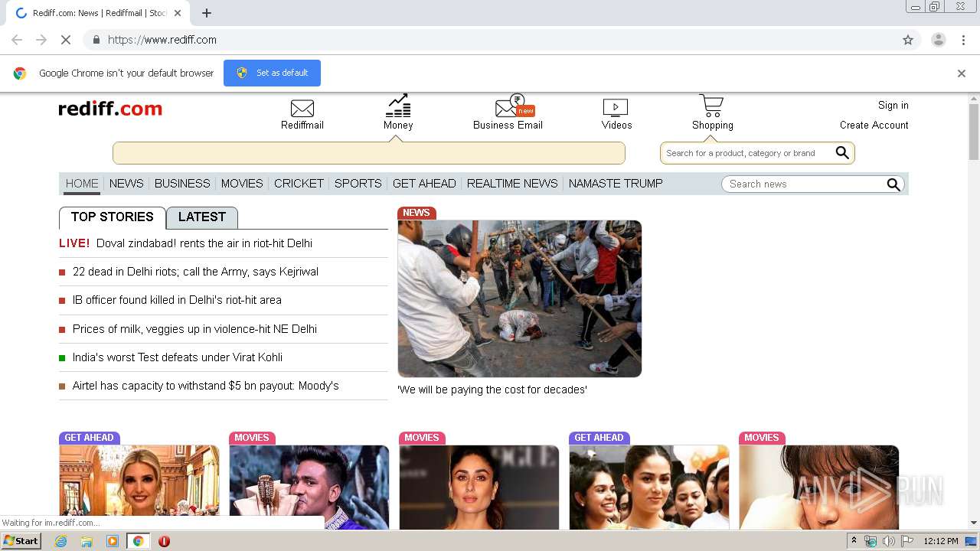Click the Action Center flag tray icon
980x551 pixels.
click(x=907, y=541)
